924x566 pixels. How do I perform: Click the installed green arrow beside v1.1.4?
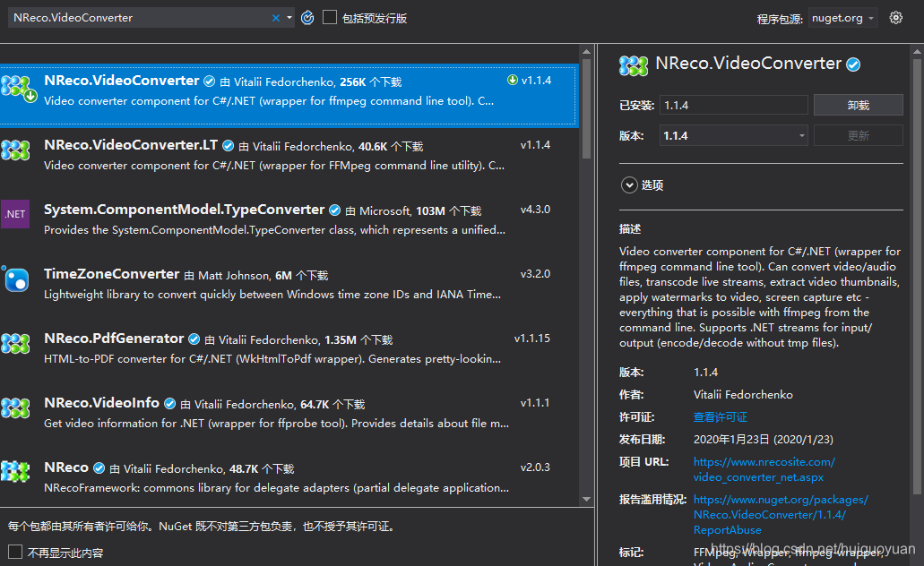(x=513, y=80)
